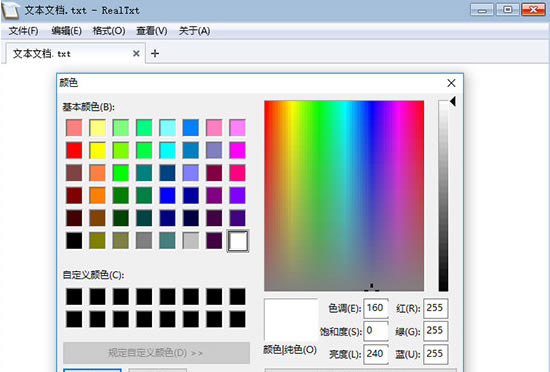This screenshot has height=372, width=550.
Task: Select the light salmon pink swatch in the first row
Action: click(74, 128)
